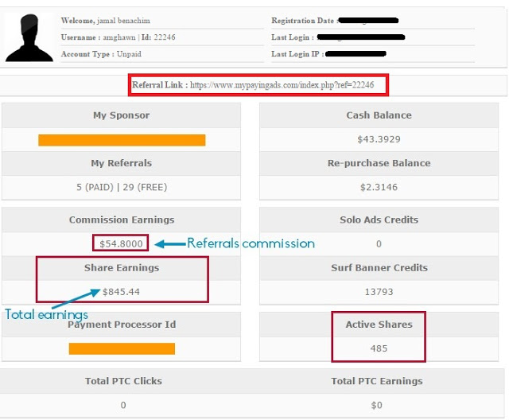The image size is (509, 420).
Task: Click the Total earnings annotation arrow
Action: click(76, 298)
